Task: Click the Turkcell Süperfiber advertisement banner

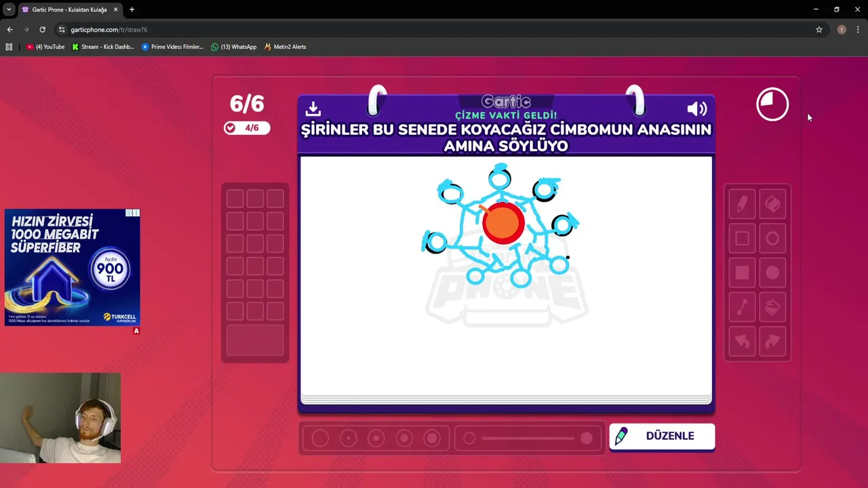Action: click(72, 268)
